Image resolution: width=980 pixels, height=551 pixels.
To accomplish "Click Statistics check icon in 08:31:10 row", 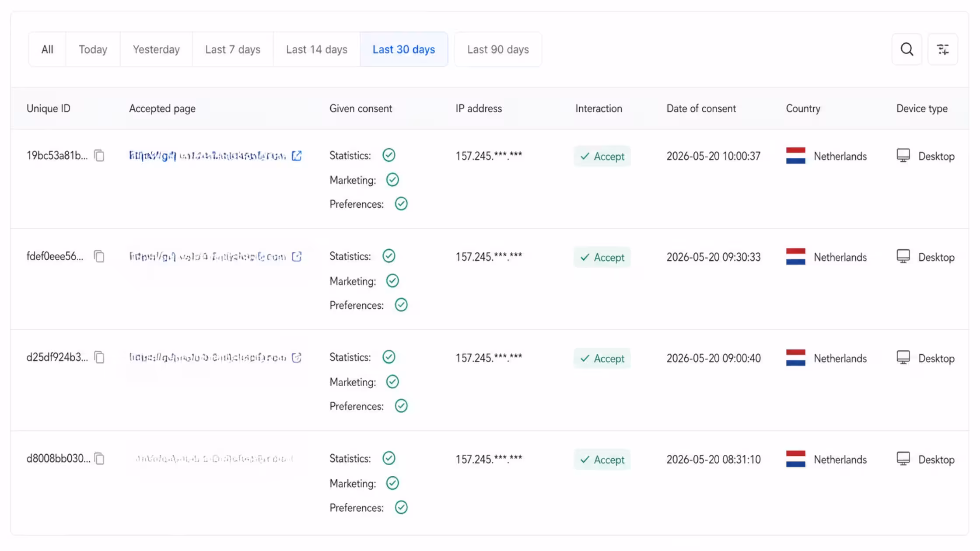I will [388, 458].
